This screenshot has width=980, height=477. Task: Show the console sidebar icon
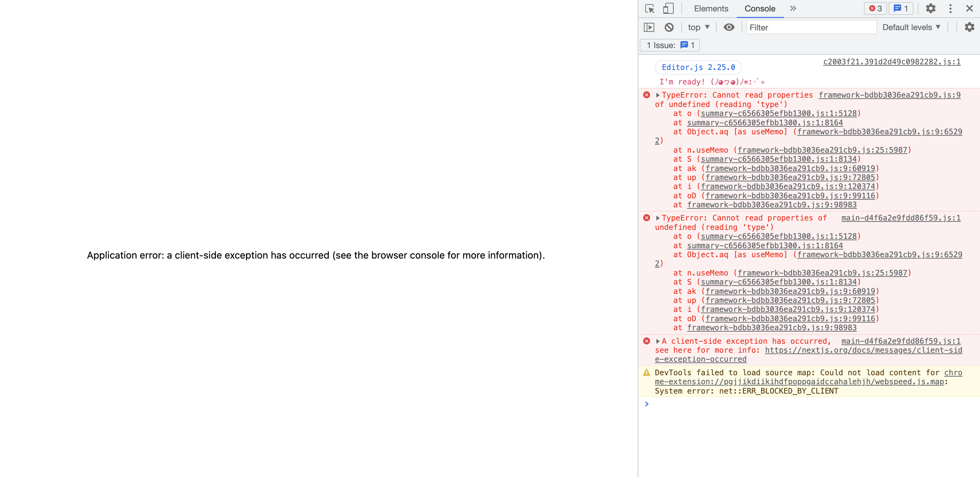point(649,27)
